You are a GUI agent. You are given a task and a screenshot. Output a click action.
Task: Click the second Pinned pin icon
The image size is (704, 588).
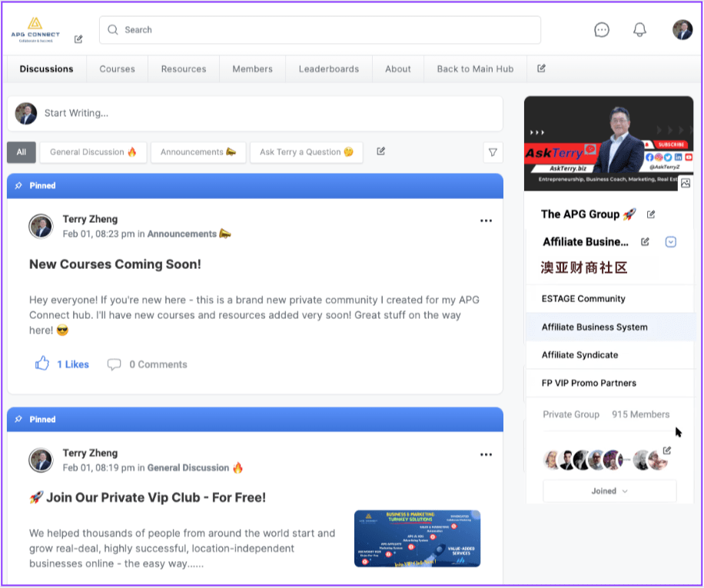click(18, 419)
